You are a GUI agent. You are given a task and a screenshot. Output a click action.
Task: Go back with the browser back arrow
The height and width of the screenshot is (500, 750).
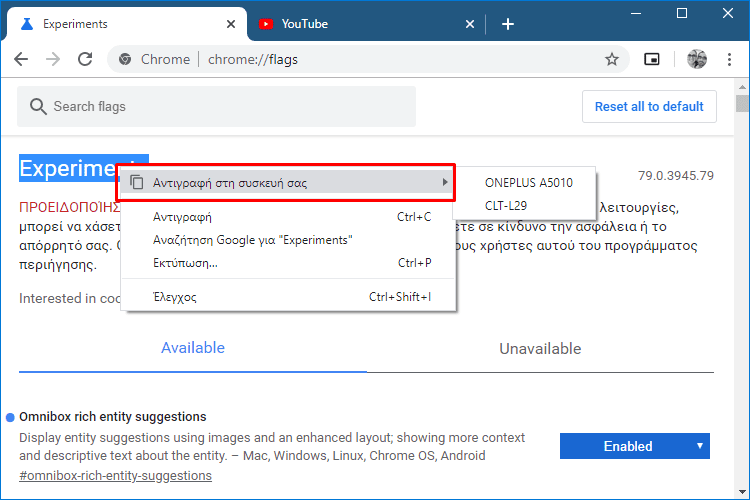tap(21, 59)
